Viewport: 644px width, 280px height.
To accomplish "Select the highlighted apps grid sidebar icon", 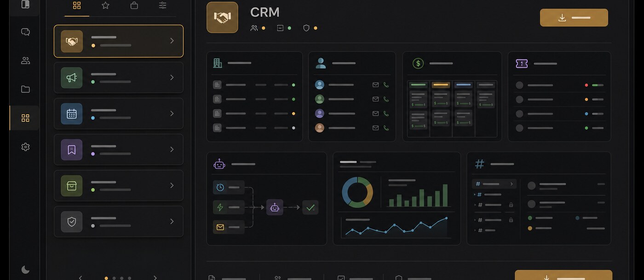I will (25, 118).
